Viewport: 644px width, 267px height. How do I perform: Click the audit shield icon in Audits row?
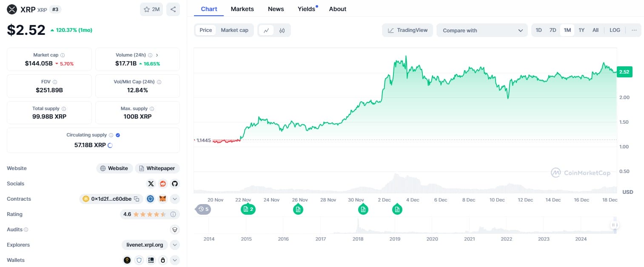(174, 230)
